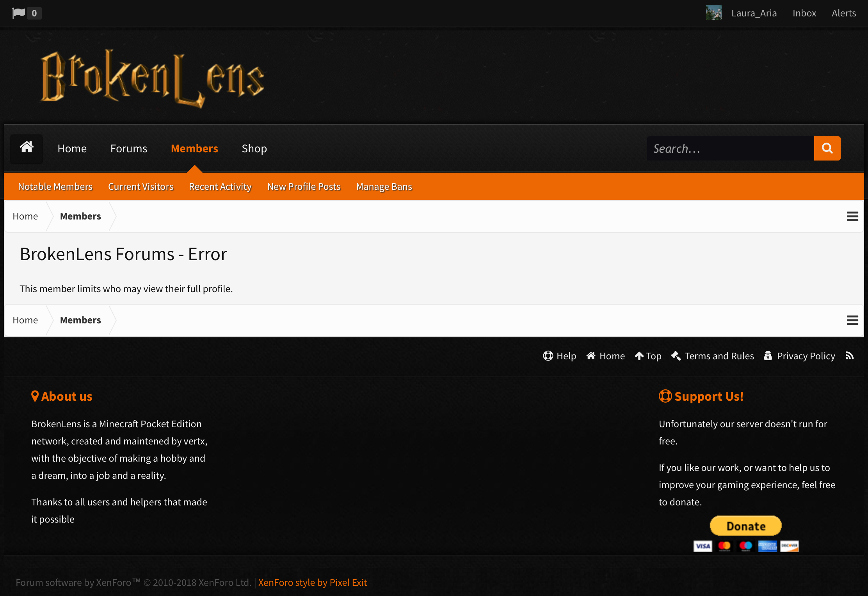Click Members in the bottom breadcrumb
Image resolution: width=868 pixels, height=596 pixels.
pyautogui.click(x=80, y=320)
